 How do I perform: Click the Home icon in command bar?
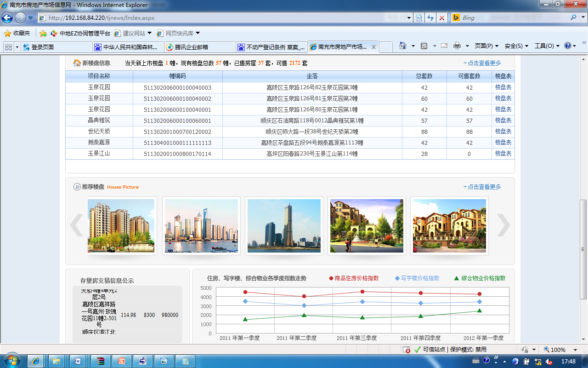(403, 46)
